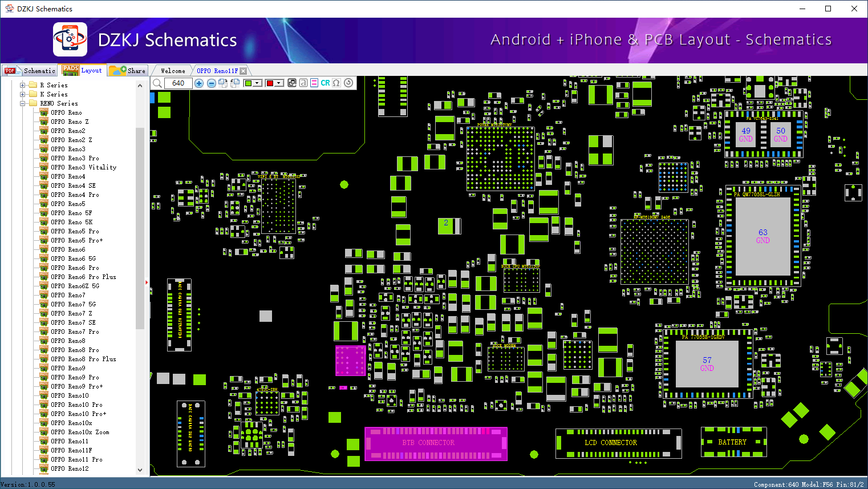The height and width of the screenshot is (489, 868).
Task: Open the red color dropdown arrow
Action: click(x=279, y=83)
